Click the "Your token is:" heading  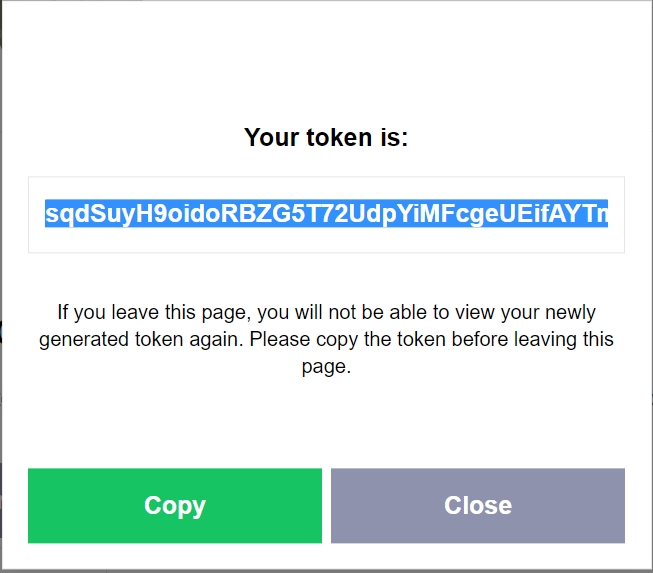(x=326, y=138)
